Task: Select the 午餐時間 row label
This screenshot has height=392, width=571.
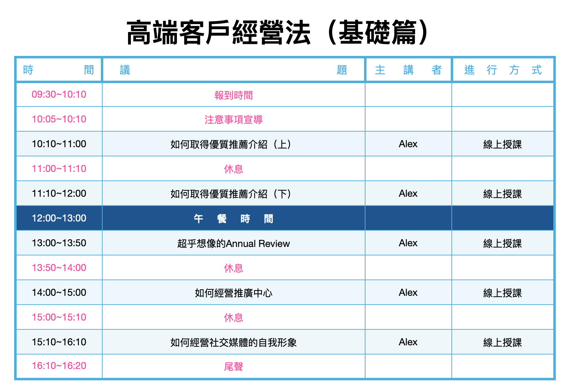Action: point(233,219)
